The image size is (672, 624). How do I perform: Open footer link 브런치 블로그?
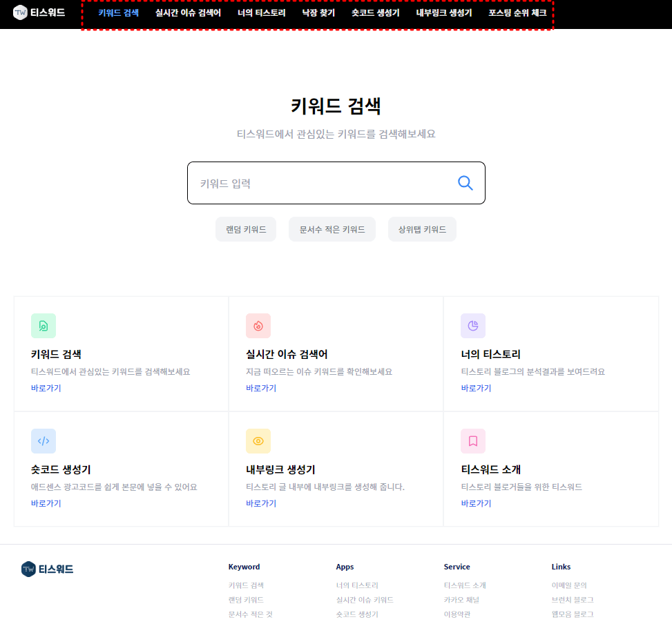pos(573,600)
